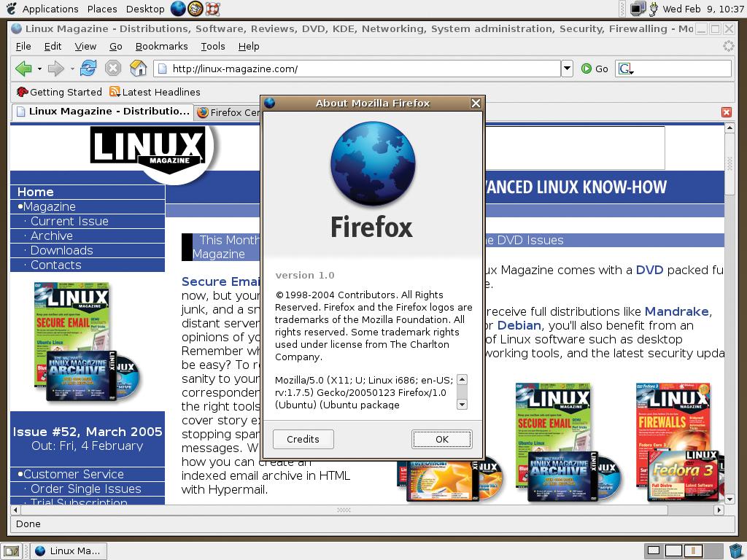Viewport: 747px width, 560px height.
Task: Open the Archive sidebar link
Action: click(x=52, y=236)
